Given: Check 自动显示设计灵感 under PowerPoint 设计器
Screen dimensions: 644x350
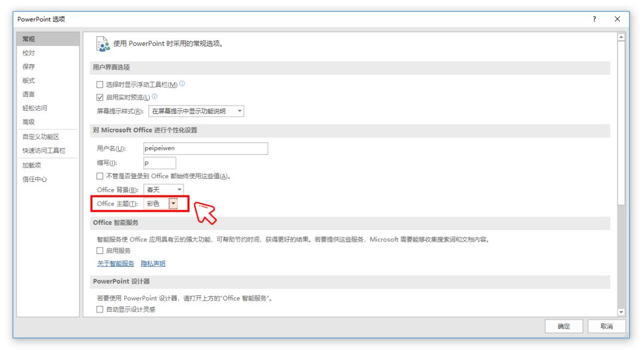Looking at the screenshot, I should point(99,309).
